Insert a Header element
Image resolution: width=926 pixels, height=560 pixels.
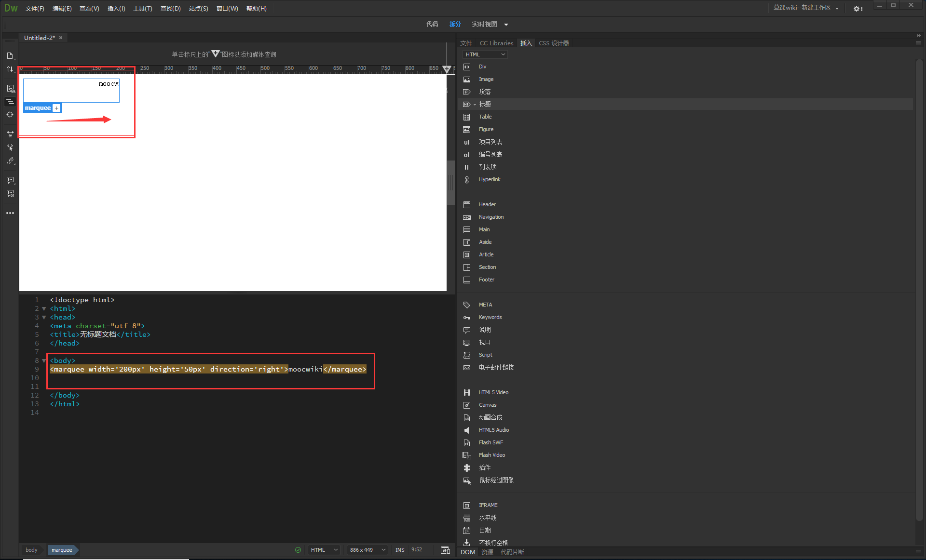[487, 204]
